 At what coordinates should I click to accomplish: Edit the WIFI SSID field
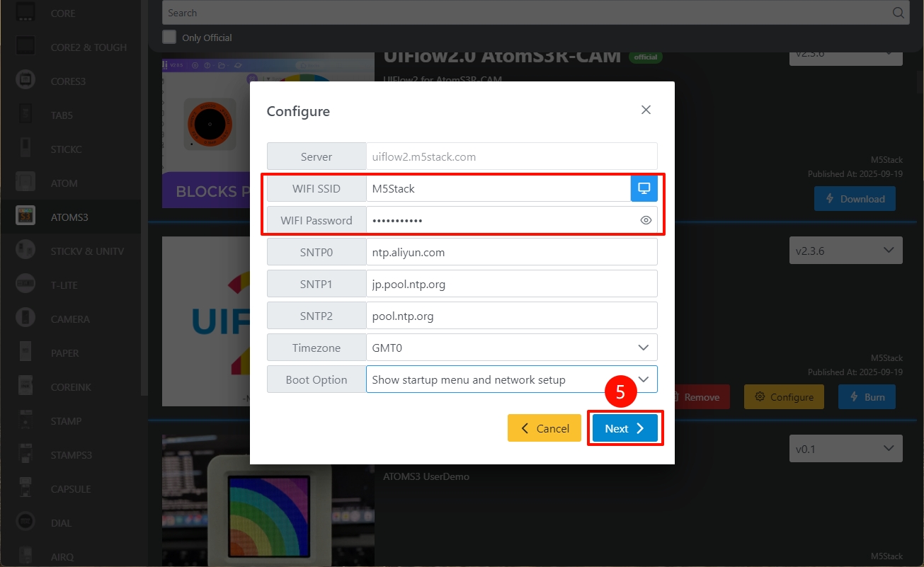[498, 188]
